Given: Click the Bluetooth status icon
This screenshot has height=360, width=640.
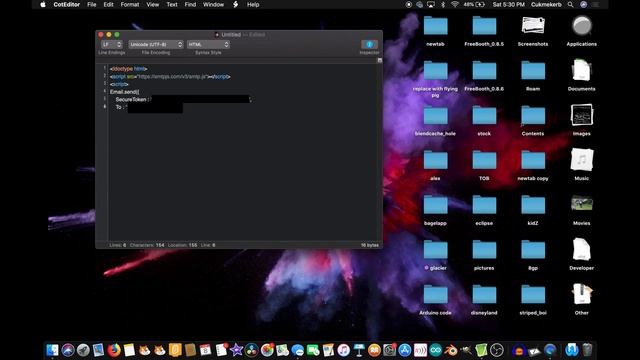Looking at the screenshot, I should (x=443, y=4).
